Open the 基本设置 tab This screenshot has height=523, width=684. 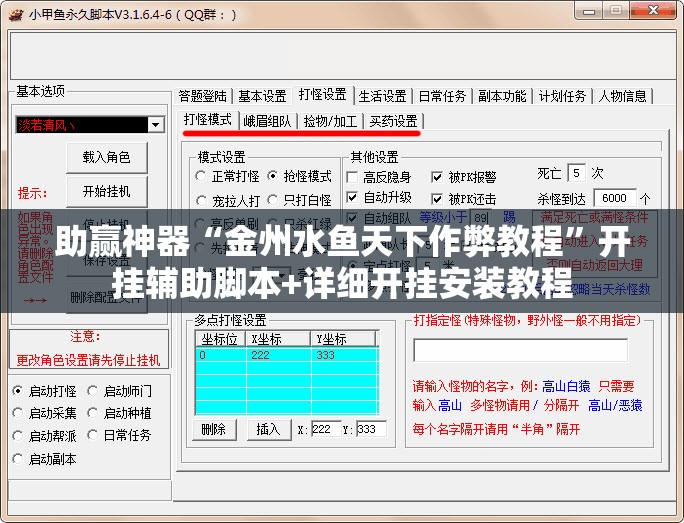tap(262, 96)
